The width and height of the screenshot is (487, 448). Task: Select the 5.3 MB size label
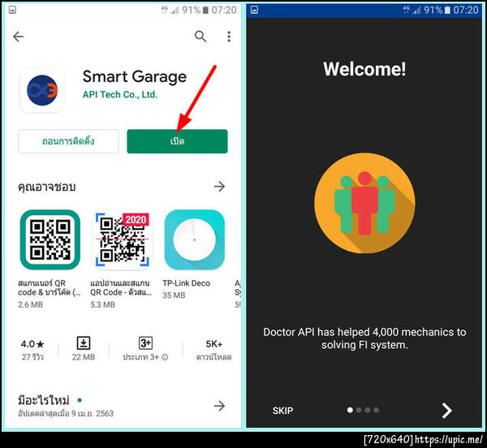coord(103,304)
